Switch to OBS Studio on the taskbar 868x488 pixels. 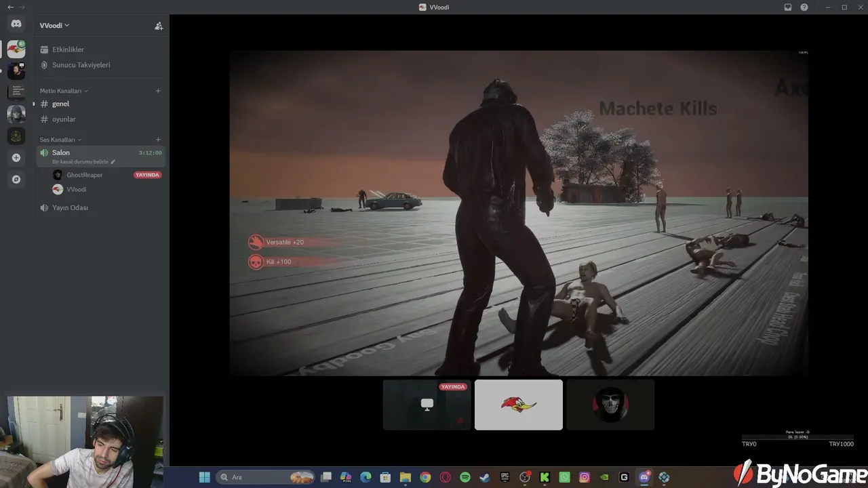coord(525,477)
